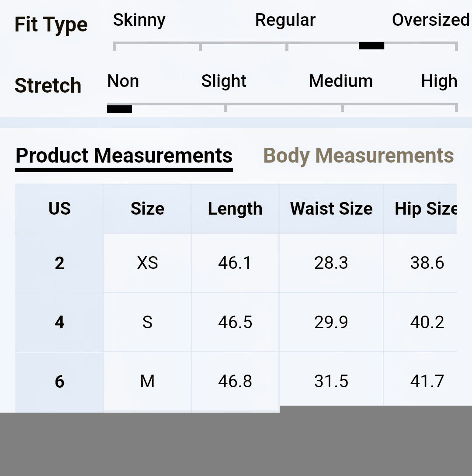Click the Hip Size column header
The width and height of the screenshot is (472, 476).
(x=425, y=209)
